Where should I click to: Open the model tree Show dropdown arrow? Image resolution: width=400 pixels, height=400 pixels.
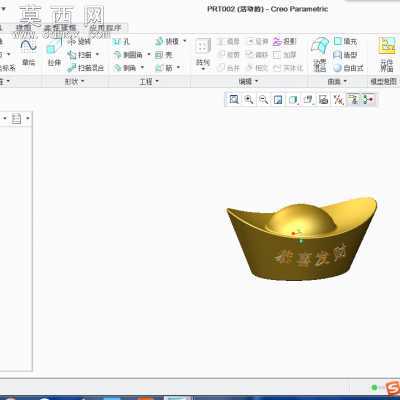point(28,118)
